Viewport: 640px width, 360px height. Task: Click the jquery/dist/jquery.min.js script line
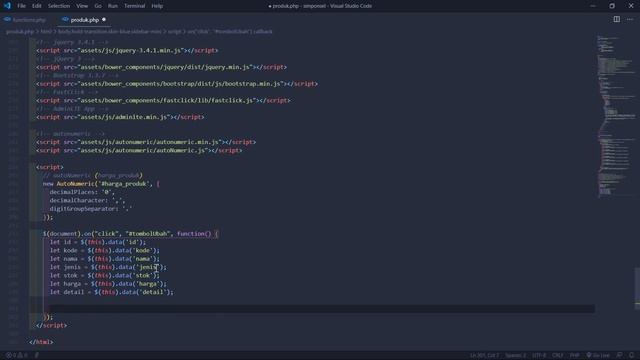click(x=161, y=67)
